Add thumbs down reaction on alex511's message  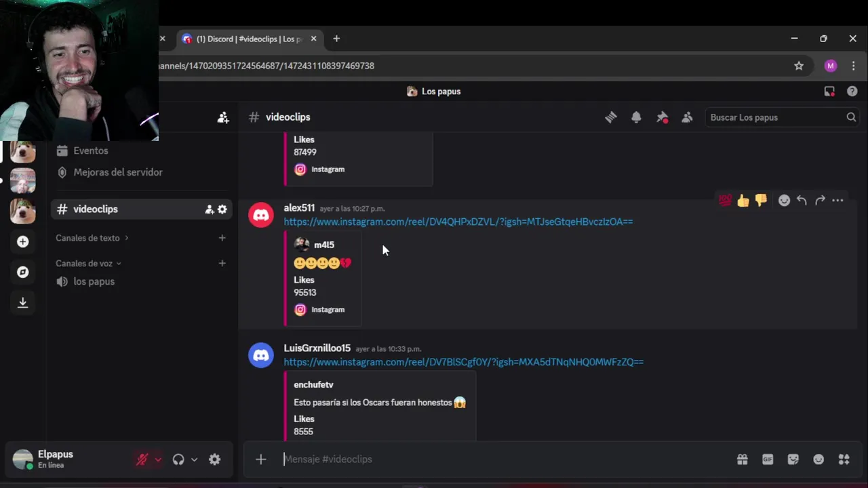pos(761,200)
